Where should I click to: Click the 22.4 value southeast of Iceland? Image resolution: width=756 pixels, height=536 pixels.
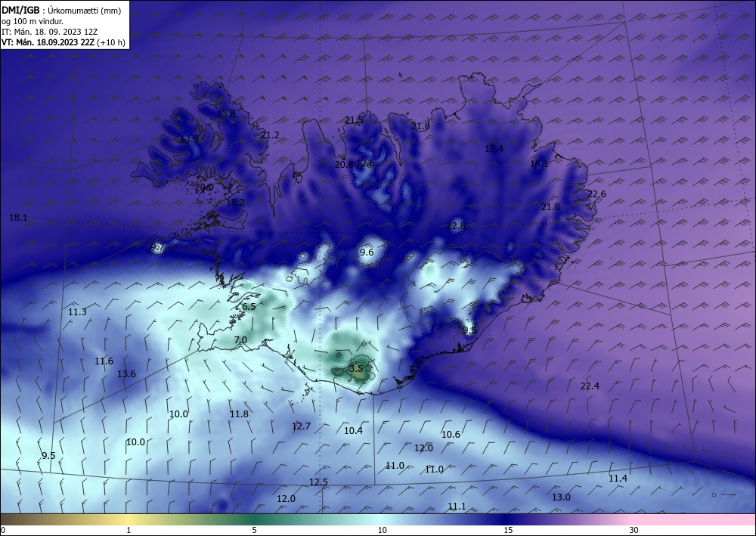pyautogui.click(x=590, y=386)
